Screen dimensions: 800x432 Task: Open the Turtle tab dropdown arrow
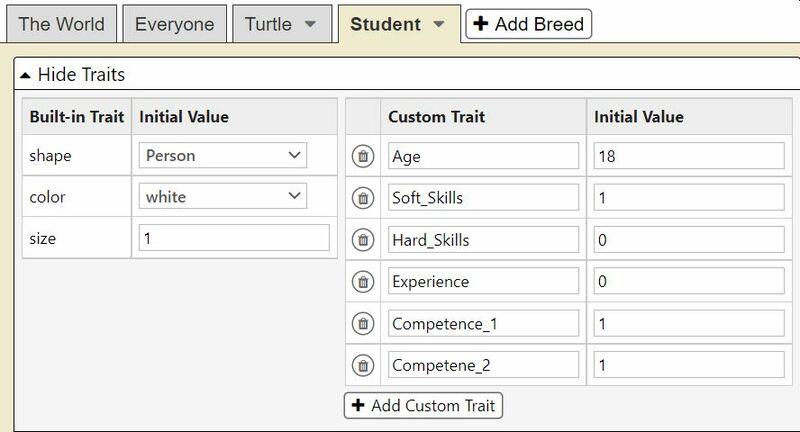[310, 24]
